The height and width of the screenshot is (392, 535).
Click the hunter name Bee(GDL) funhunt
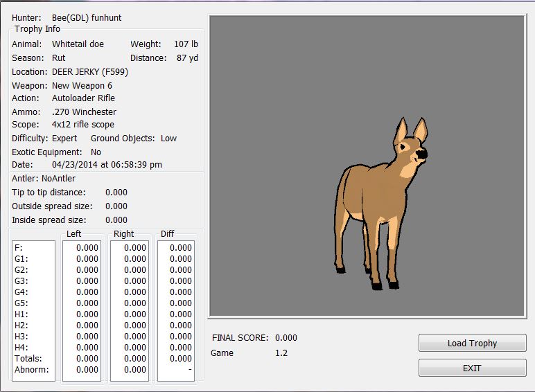coord(87,17)
